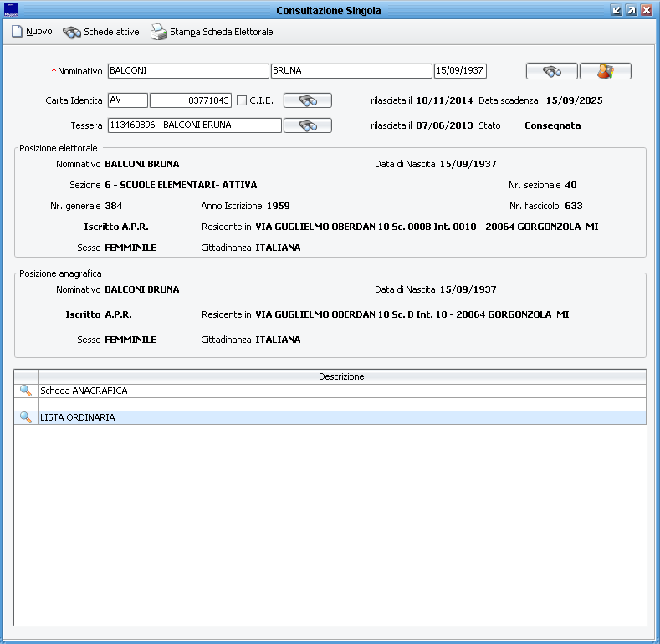Click the Descrizione column header
Image resolution: width=660 pixels, height=644 pixels.
point(341,376)
